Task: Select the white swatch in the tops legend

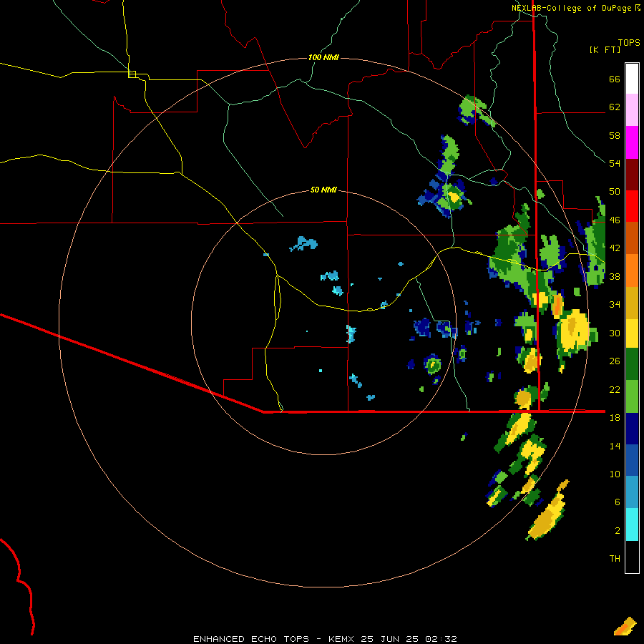Action: [632, 79]
